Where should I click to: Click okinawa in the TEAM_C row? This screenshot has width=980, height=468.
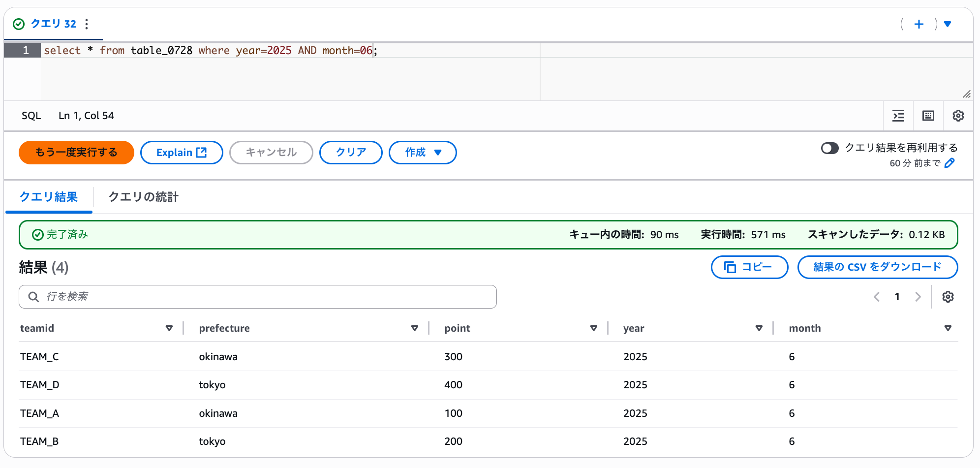(218, 357)
